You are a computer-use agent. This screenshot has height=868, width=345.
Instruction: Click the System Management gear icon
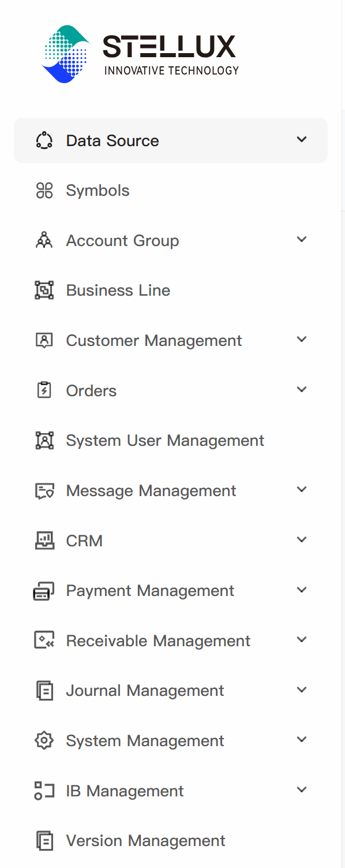(44, 741)
